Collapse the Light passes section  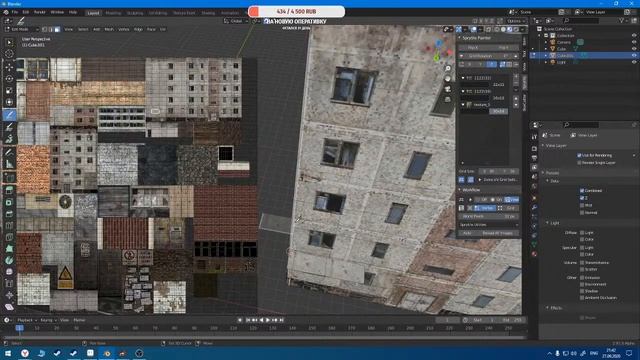coord(548,223)
